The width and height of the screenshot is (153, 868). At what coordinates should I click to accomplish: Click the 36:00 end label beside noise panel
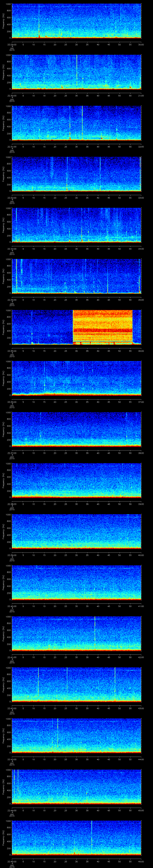[141, 351]
